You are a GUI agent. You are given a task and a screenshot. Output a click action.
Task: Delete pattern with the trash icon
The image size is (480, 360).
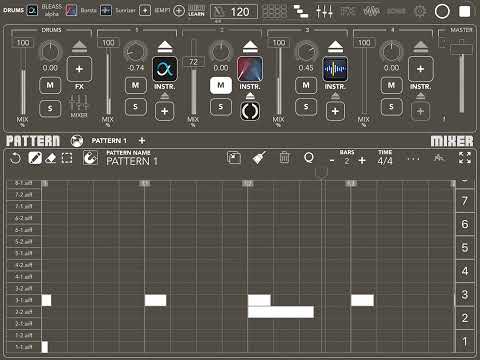(x=284, y=157)
